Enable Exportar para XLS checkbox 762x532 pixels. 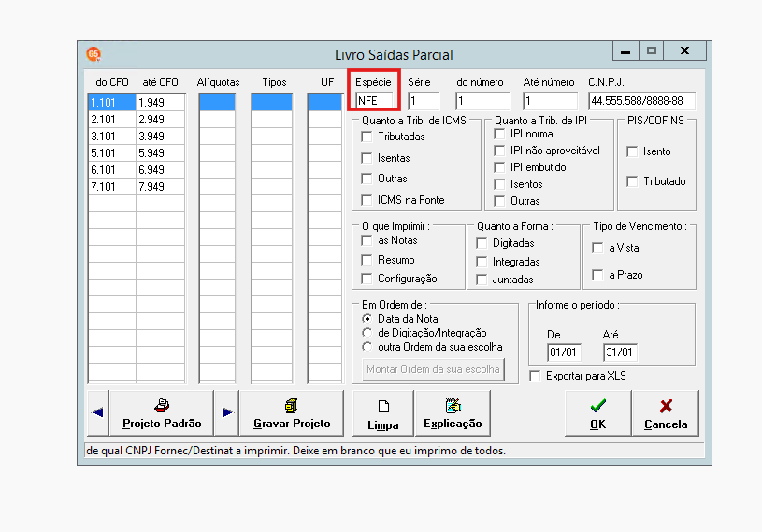point(535,376)
